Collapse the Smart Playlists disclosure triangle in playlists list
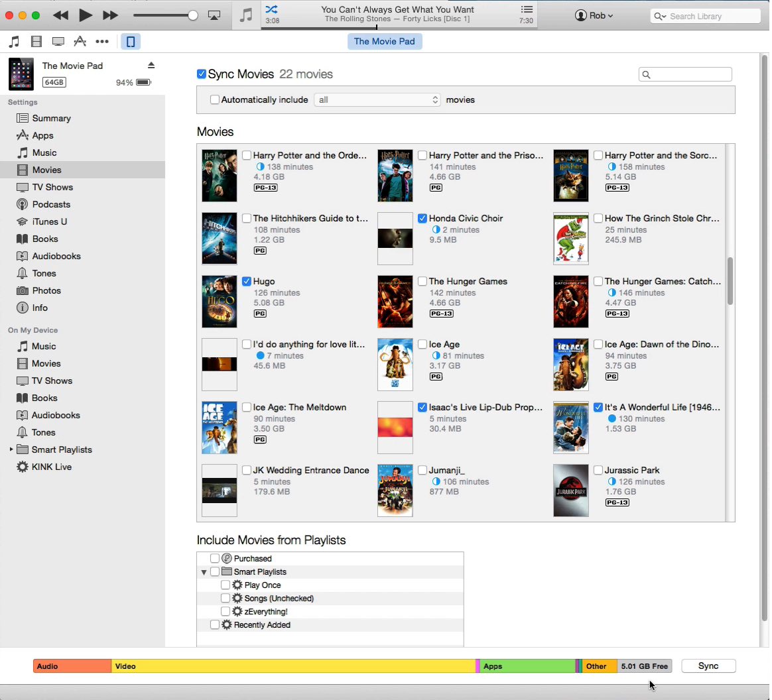 [x=204, y=572]
